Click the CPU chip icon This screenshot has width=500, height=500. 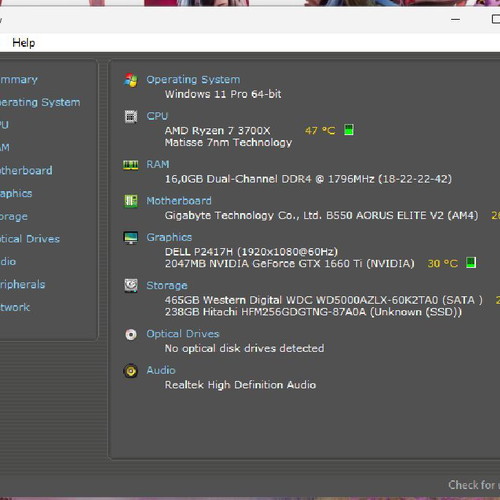click(131, 117)
